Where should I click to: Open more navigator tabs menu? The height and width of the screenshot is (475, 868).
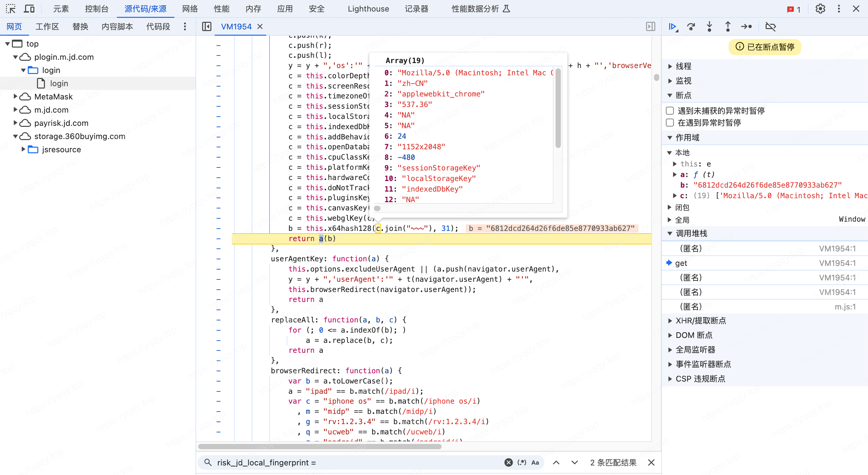185,26
